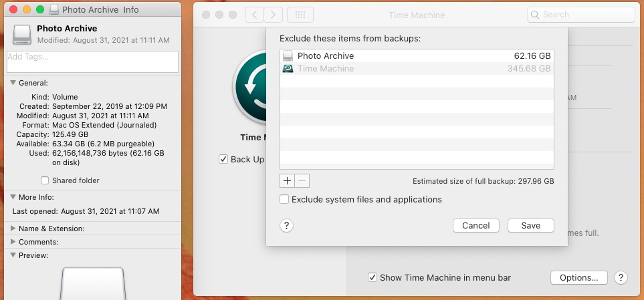
Task: Expand the Comments section
Action: [13, 242]
